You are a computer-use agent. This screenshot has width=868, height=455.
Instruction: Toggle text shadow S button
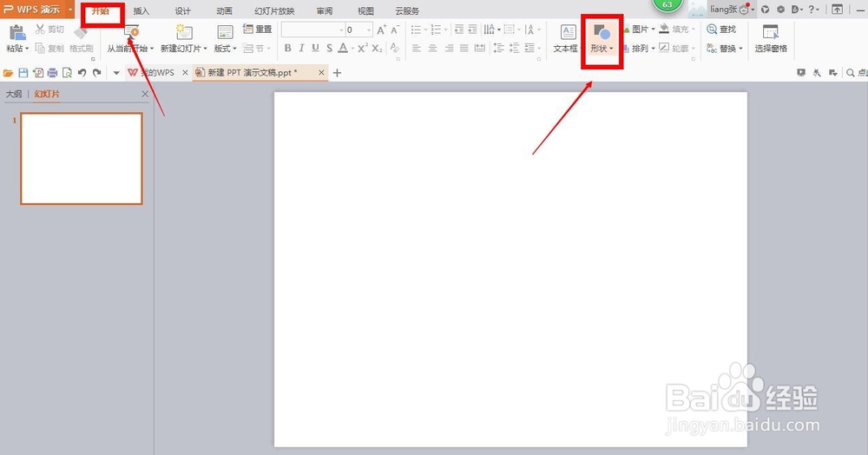pyautogui.click(x=329, y=48)
